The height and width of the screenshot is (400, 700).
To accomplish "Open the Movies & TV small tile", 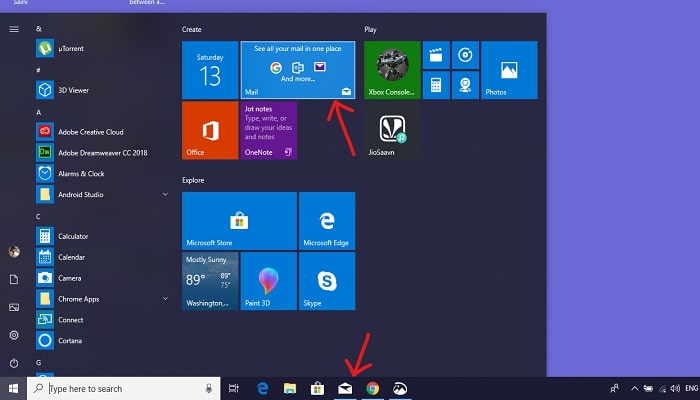I will coord(436,55).
